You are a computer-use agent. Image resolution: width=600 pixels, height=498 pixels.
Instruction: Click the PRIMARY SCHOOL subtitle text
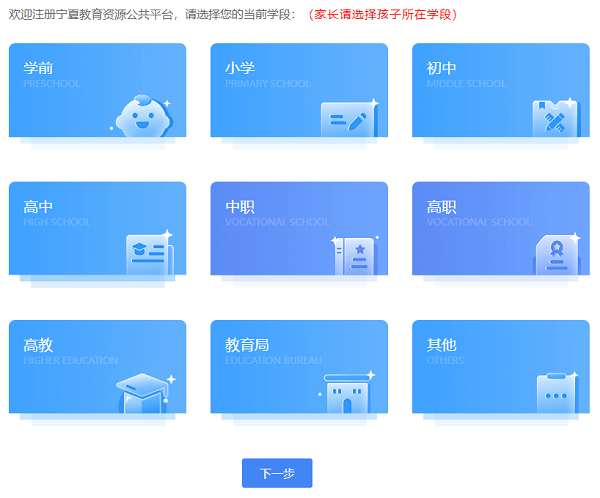coord(267,84)
